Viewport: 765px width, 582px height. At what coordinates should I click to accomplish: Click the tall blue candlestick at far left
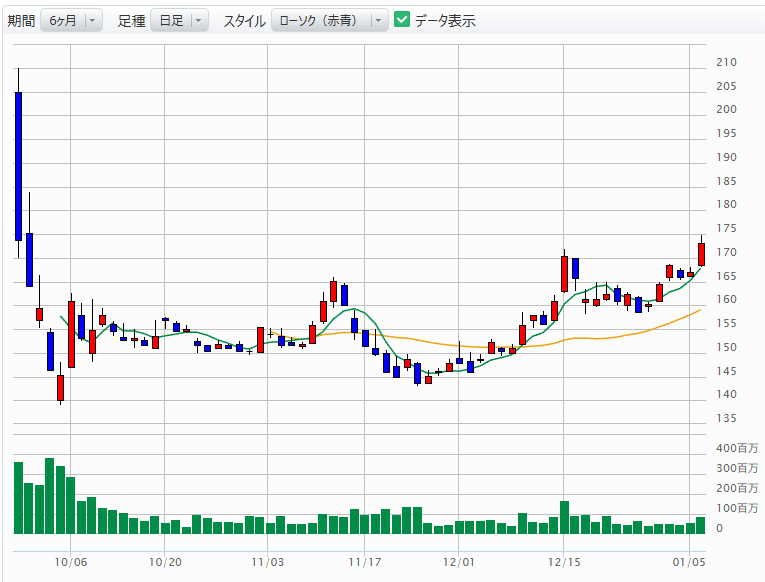point(18,165)
